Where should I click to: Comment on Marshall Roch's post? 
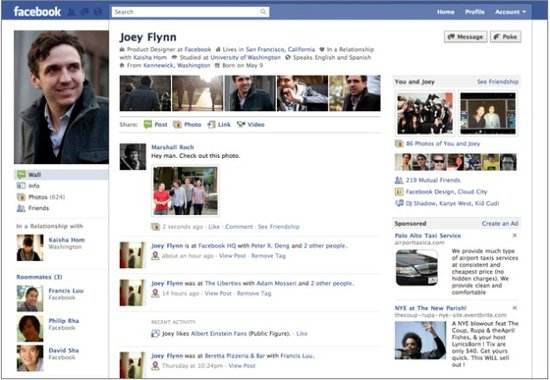coord(239,227)
